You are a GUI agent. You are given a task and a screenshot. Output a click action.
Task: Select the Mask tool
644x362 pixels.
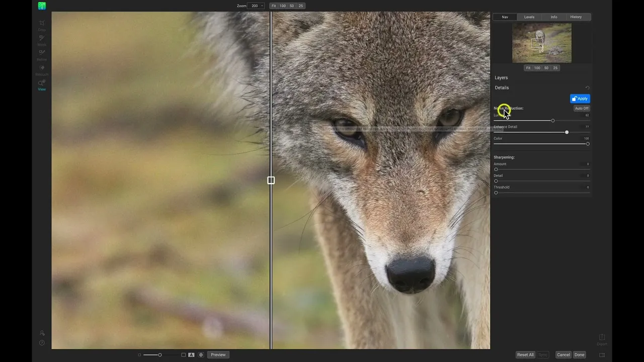point(42,40)
